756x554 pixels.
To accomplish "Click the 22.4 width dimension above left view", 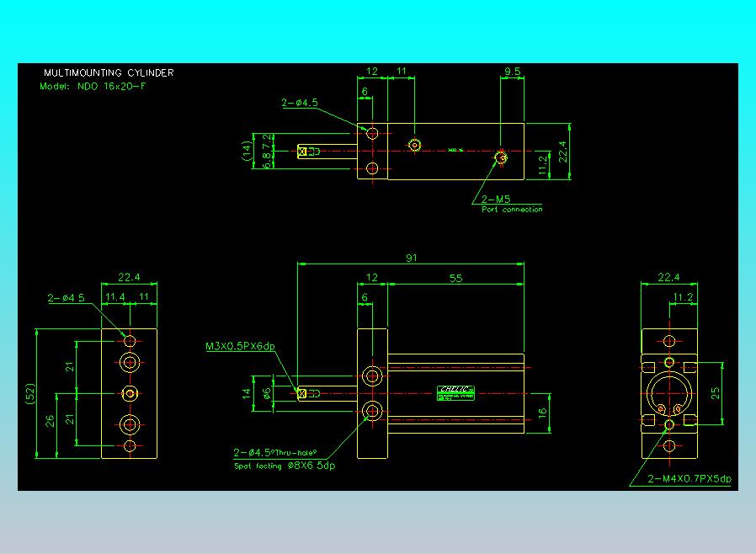I will pyautogui.click(x=129, y=277).
